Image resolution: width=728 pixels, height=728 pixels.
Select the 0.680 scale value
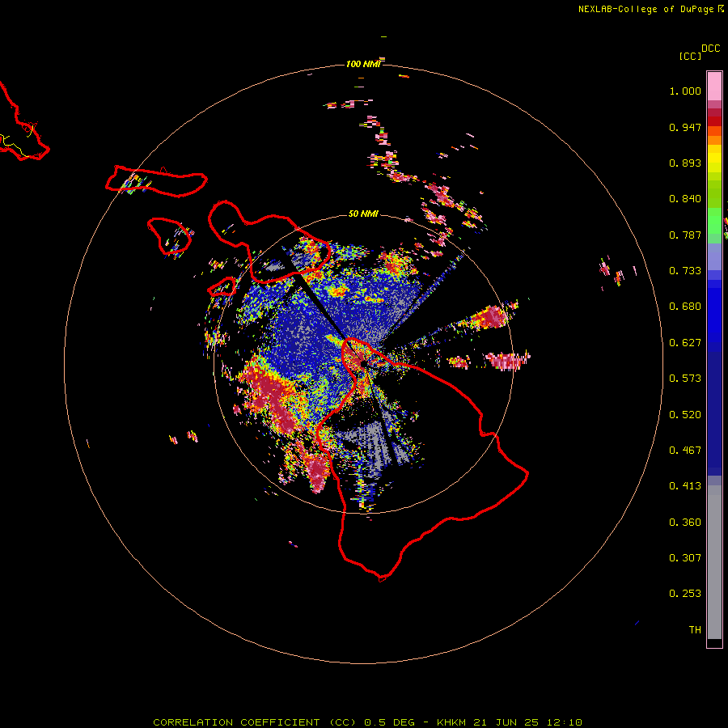685,307
